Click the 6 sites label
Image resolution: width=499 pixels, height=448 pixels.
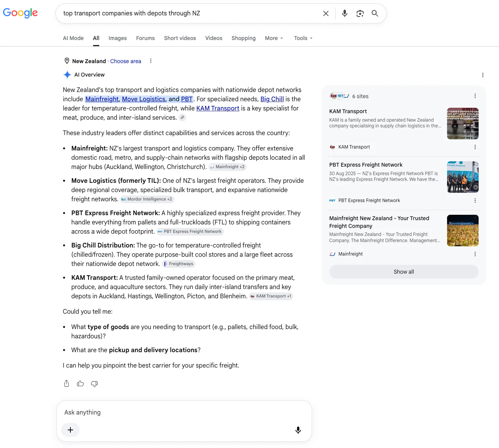tap(360, 96)
